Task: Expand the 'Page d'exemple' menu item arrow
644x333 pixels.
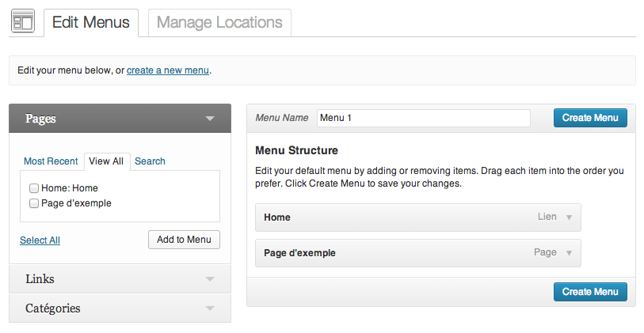Action: pyautogui.click(x=569, y=253)
